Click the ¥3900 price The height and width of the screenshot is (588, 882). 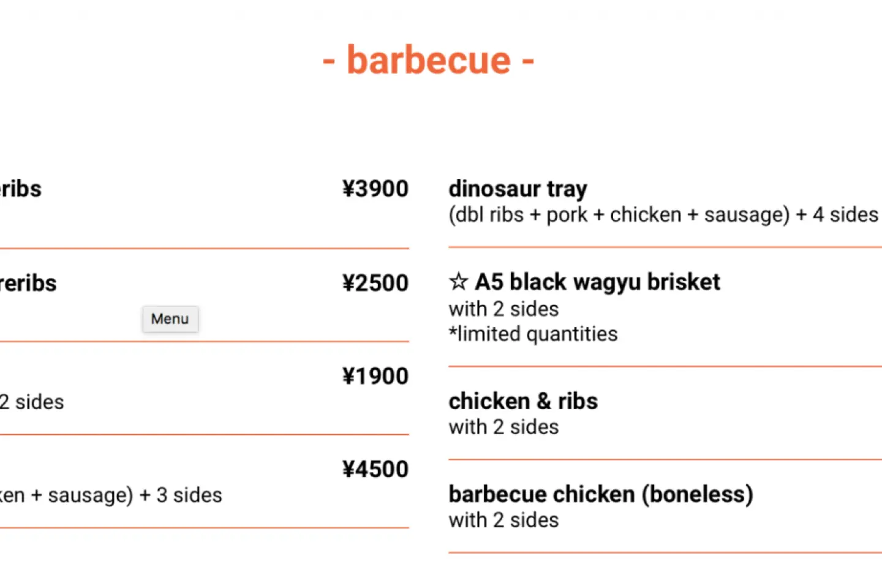click(375, 189)
